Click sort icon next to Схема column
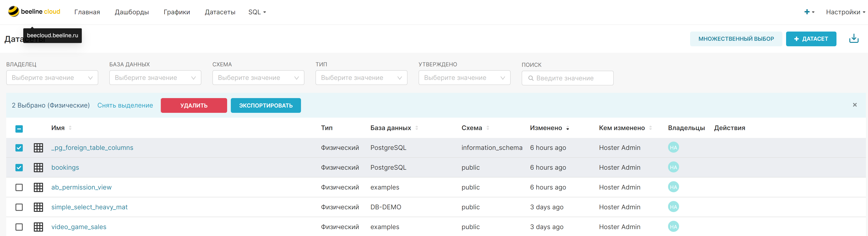868x236 pixels. point(488,128)
